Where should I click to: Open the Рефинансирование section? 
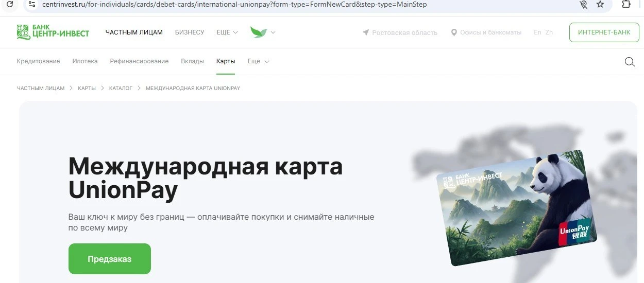click(139, 61)
